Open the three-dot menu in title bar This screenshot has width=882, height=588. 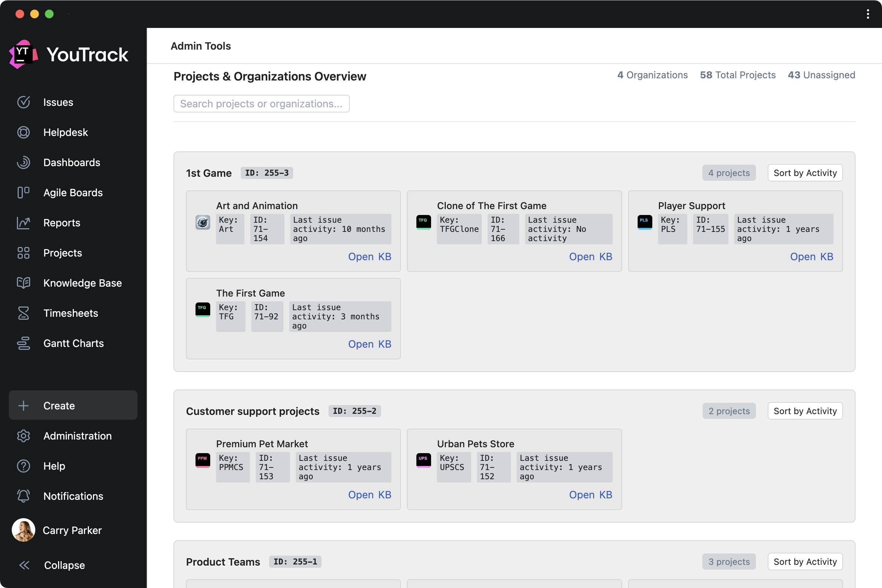pos(868,14)
